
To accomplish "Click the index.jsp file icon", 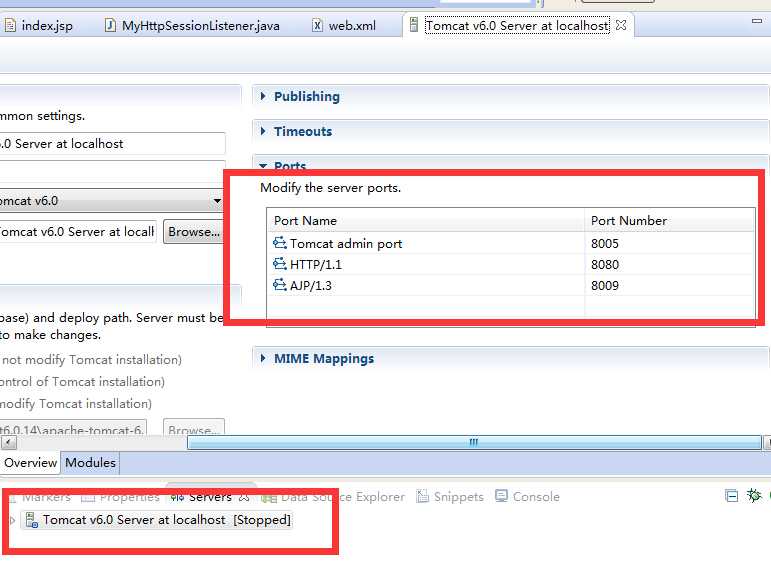I will [10, 25].
